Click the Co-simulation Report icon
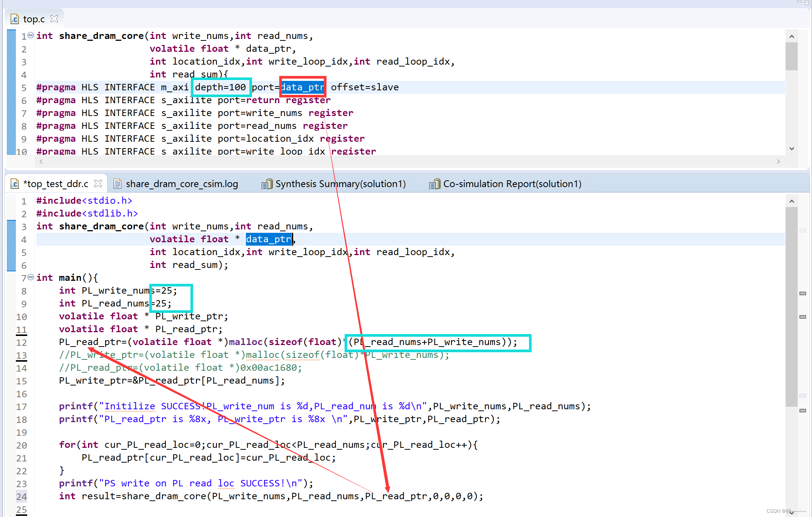This screenshot has height=517, width=812. 435,184
